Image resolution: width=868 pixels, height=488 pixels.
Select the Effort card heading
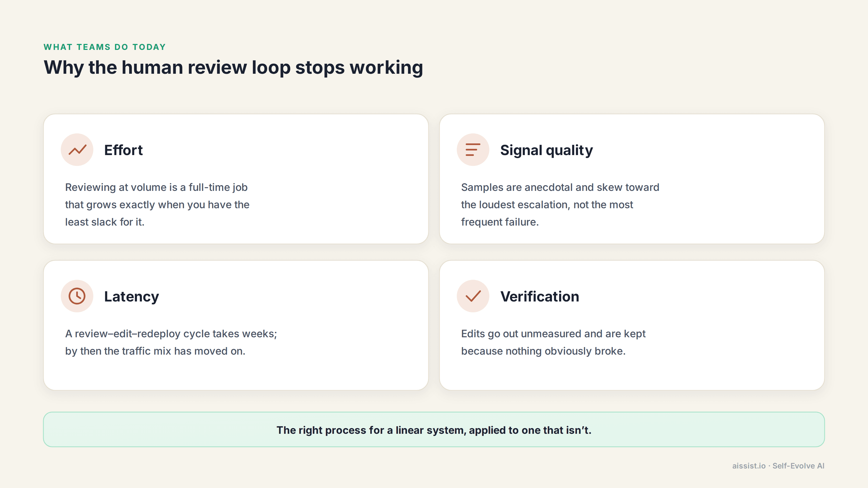pyautogui.click(x=123, y=150)
